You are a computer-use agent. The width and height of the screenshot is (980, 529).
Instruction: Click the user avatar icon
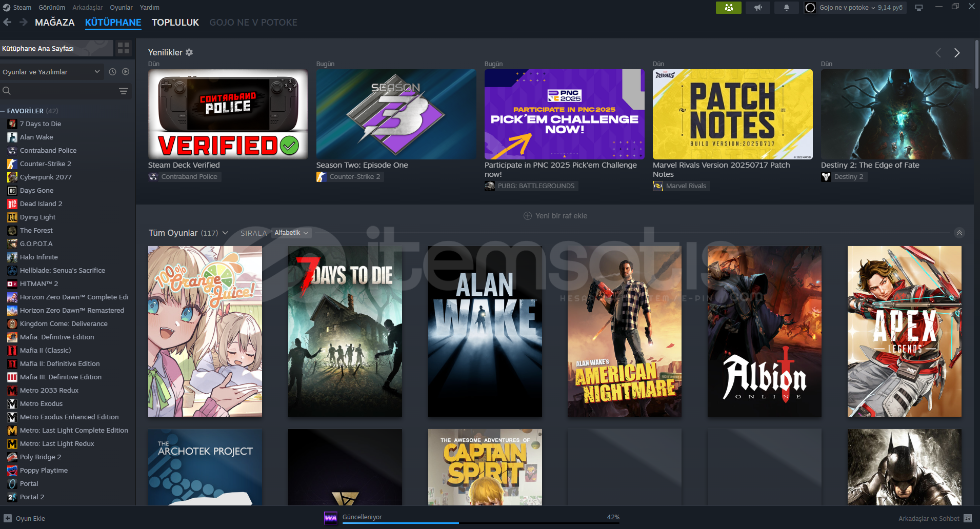(x=810, y=8)
